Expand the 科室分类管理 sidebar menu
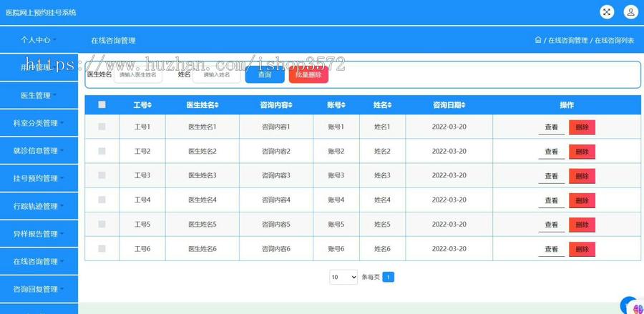Image resolution: width=644 pixels, height=314 pixels. [39, 123]
